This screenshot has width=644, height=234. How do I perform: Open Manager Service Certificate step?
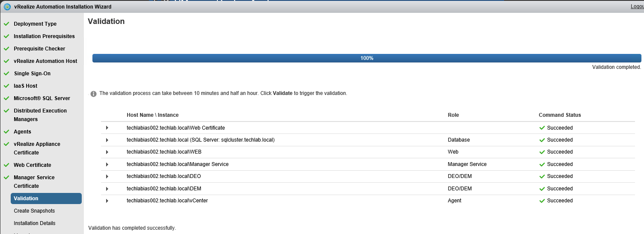coord(34,182)
